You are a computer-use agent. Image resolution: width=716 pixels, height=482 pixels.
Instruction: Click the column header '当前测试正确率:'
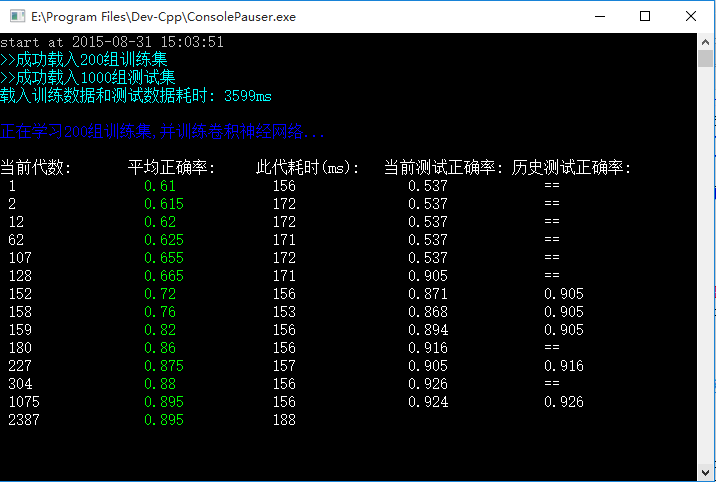click(443, 168)
